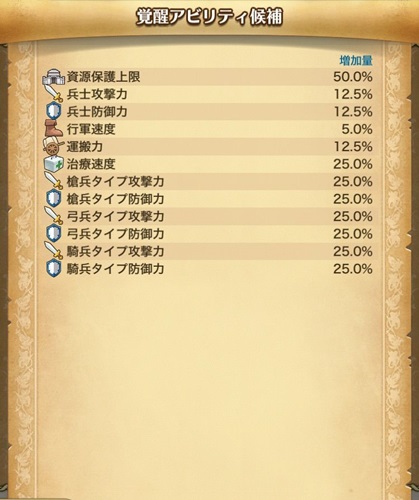Select the 行軍速度 ability row text
The image size is (419, 500).
pyautogui.click(x=91, y=129)
